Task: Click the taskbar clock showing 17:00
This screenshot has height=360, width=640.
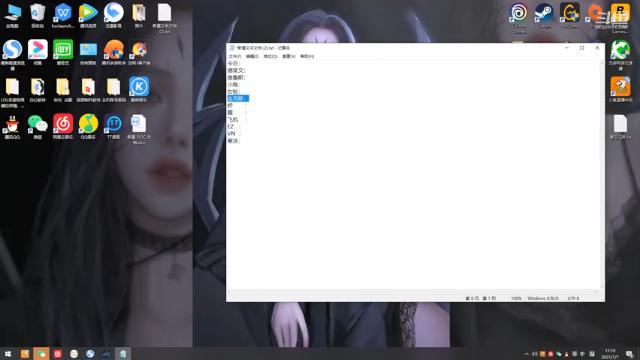Action: click(x=610, y=354)
